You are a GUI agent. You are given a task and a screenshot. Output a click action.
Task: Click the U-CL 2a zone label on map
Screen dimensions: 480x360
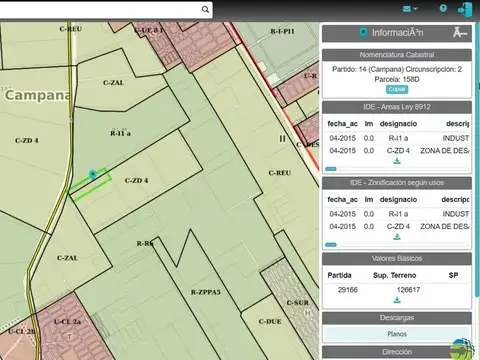tap(67, 322)
